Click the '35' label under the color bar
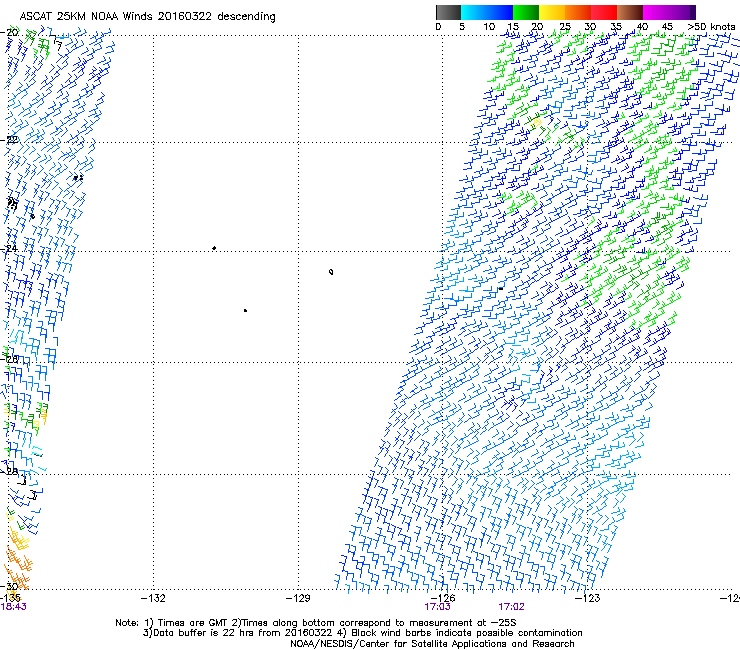Viewport: 740px width, 650px height. pos(616,27)
